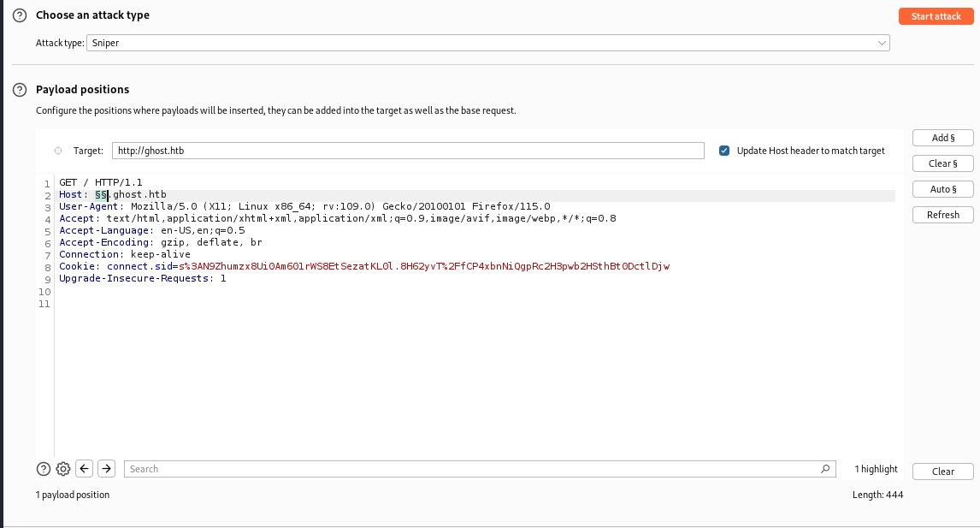Click the Upgrade-Insecure-Requests header
Screen dimensions: 980x528
pyautogui.click(x=143, y=278)
